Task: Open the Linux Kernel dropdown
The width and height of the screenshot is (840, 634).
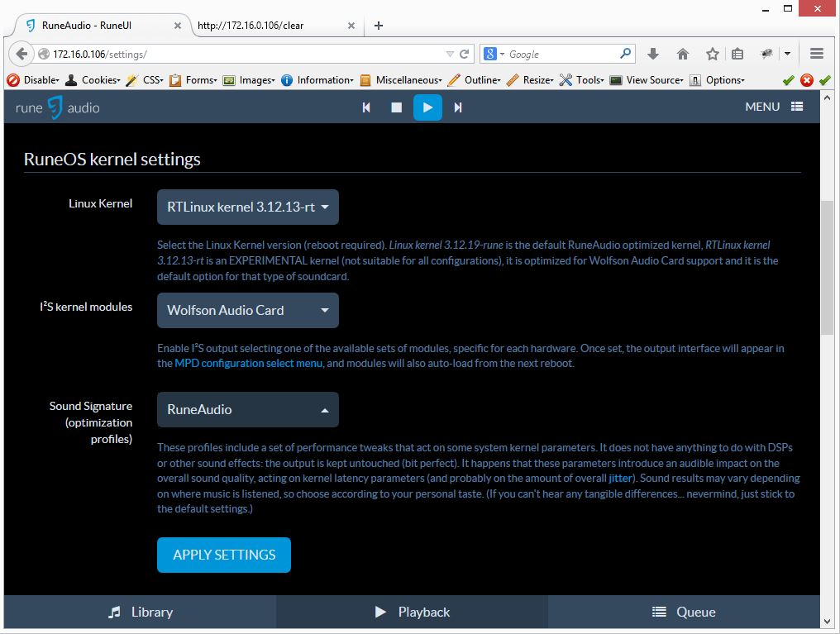Action: [x=247, y=207]
